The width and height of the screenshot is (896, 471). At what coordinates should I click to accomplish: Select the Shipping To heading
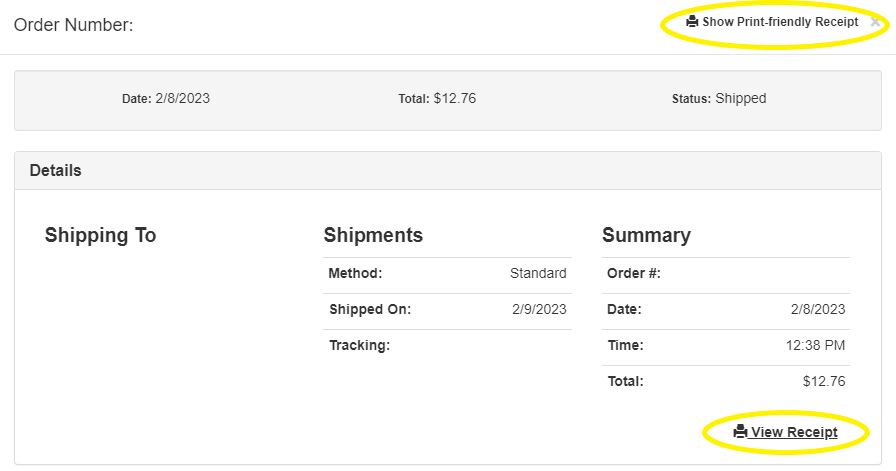(x=101, y=235)
